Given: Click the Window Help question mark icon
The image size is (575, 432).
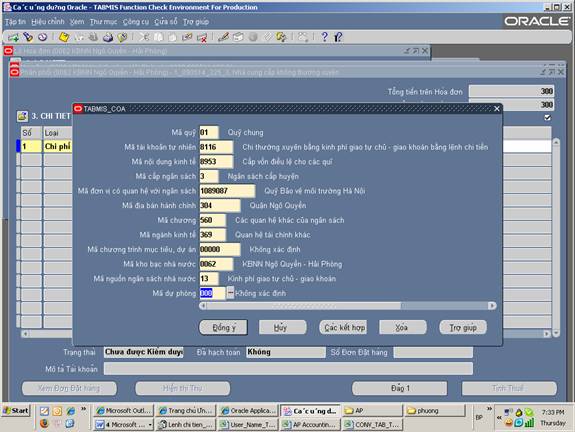Looking at the screenshot, I should [x=324, y=37].
